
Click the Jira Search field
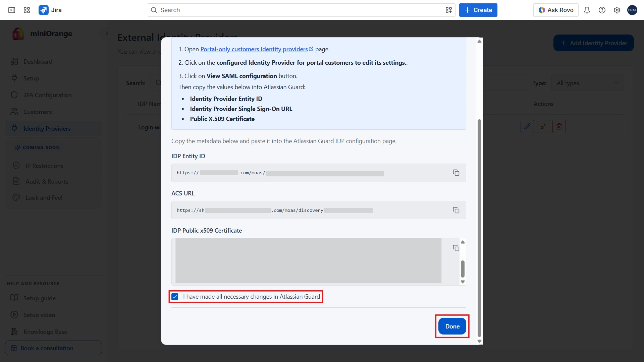pos(301,10)
